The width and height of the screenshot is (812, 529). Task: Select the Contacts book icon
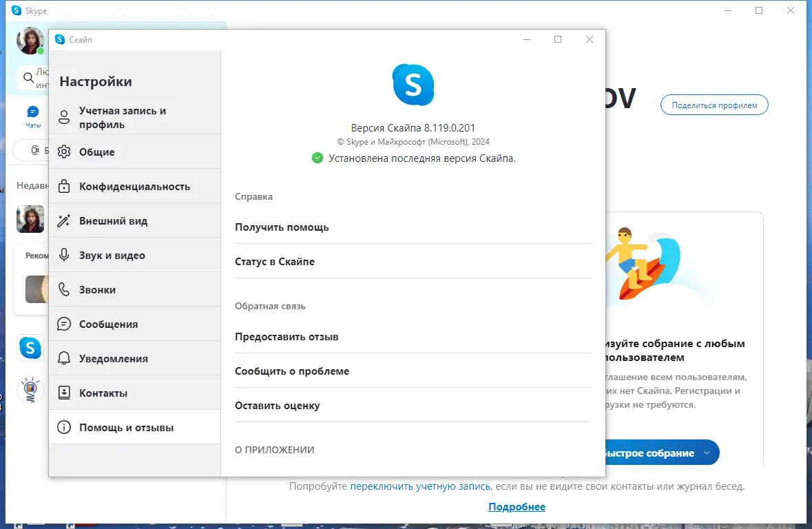coord(63,393)
